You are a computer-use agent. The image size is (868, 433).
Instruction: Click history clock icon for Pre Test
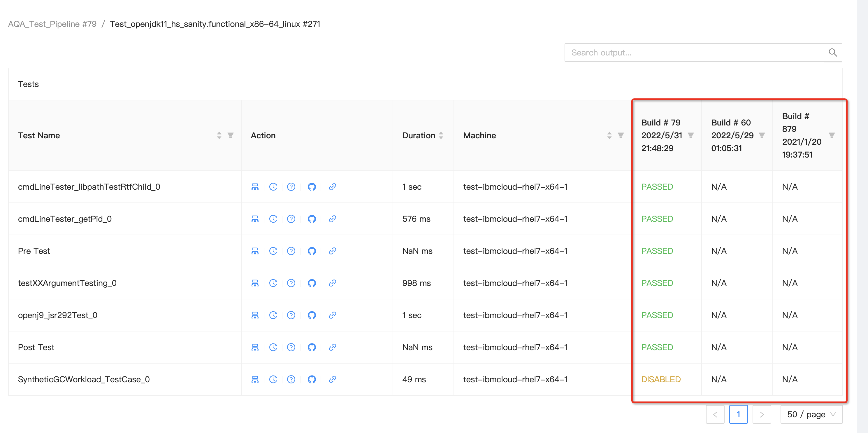tap(273, 251)
